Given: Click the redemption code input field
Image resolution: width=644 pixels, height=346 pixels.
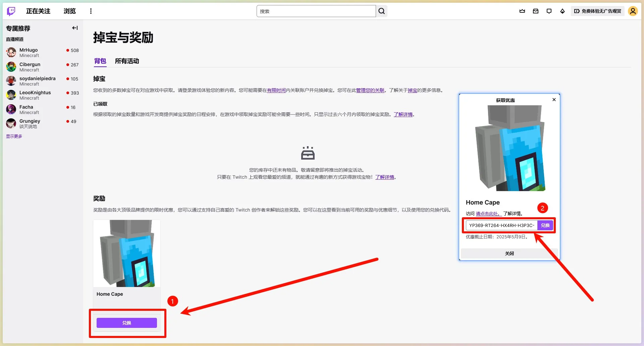Looking at the screenshot, I should [501, 225].
